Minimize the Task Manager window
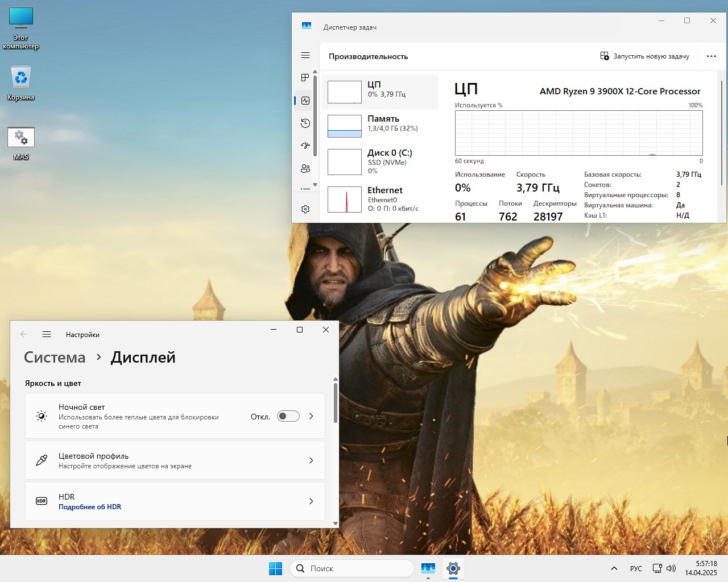 [661, 20]
